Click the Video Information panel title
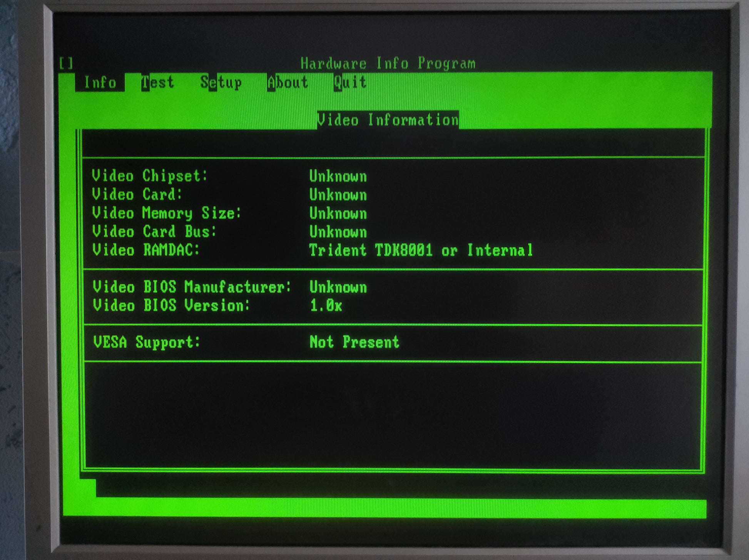The height and width of the screenshot is (560, 749). pyautogui.click(x=388, y=120)
